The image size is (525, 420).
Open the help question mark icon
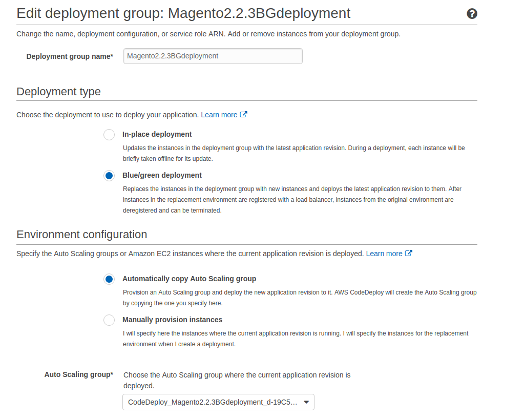[472, 14]
